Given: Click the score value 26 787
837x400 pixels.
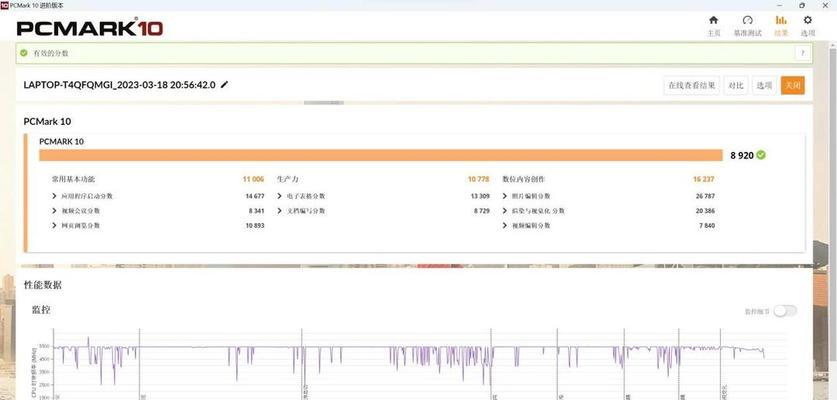Looking at the screenshot, I should pyautogui.click(x=705, y=196).
